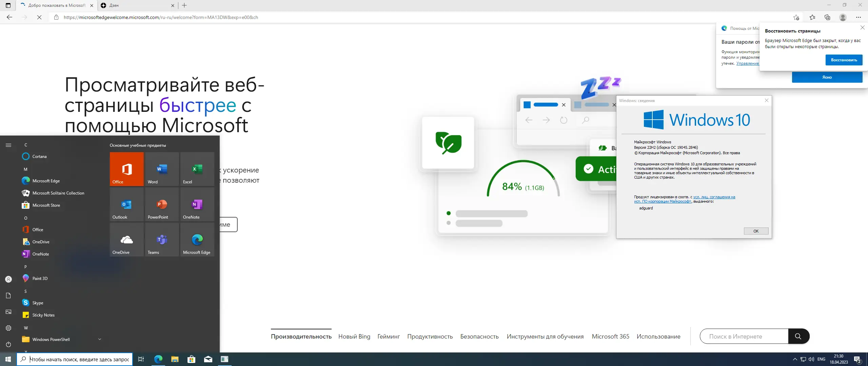Click the Поиск в Интернете field
The image size is (868, 366).
[x=744, y=337]
